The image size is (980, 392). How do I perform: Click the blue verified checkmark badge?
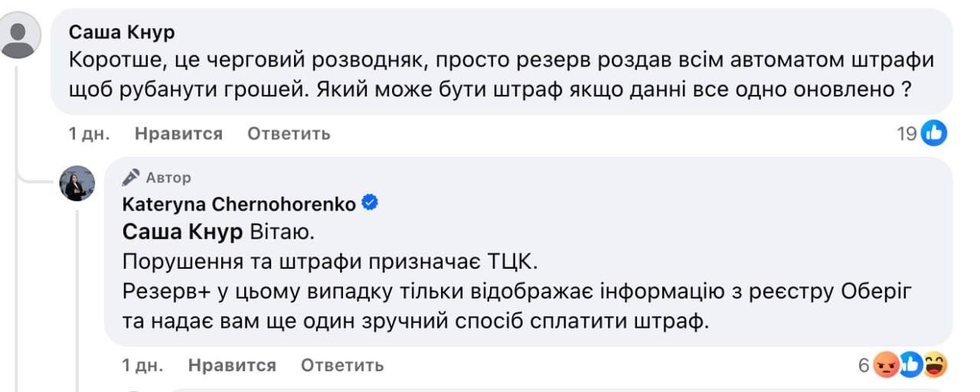coord(369,204)
